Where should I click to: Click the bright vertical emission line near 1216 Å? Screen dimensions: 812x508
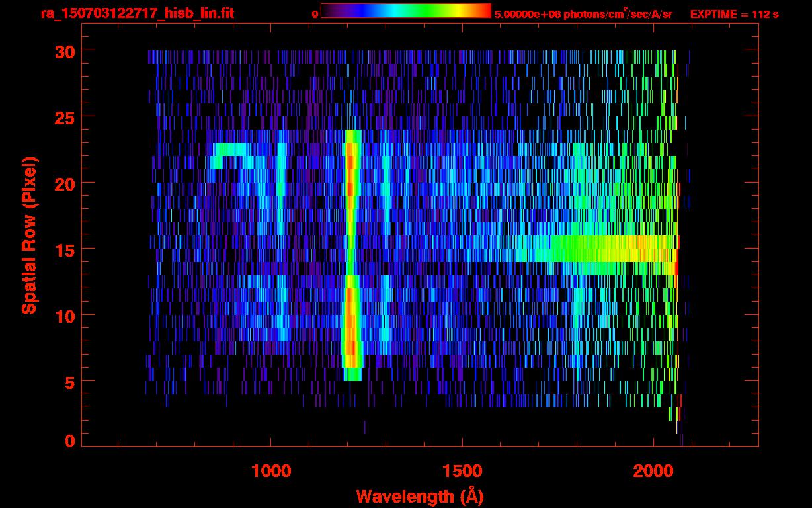[352, 255]
